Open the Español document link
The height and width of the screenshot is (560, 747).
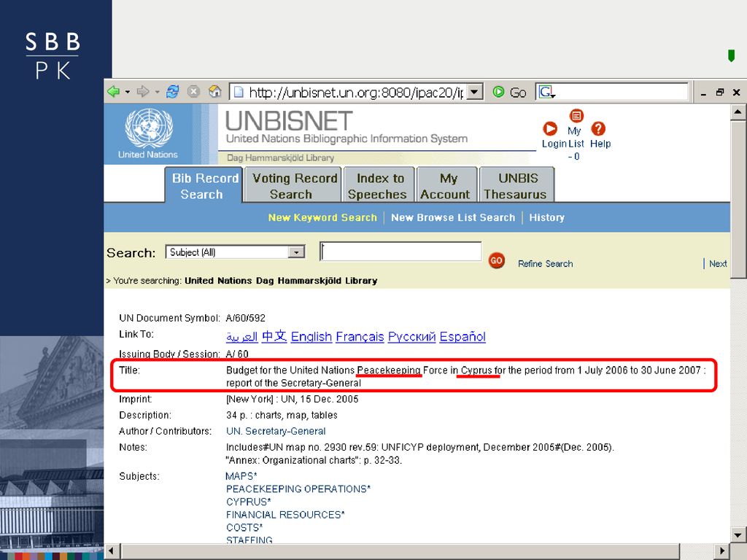[x=462, y=337]
